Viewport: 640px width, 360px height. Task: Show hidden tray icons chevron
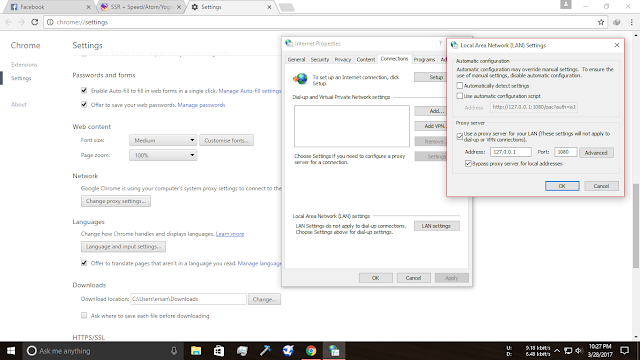(x=557, y=351)
